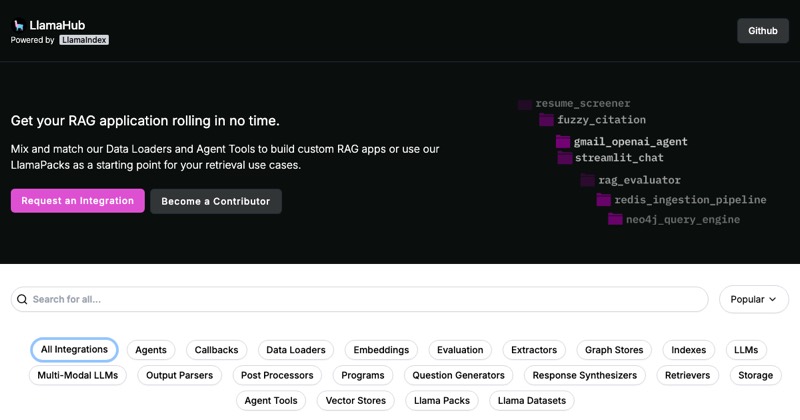
Task: Select the Retrievers filter chip
Action: 688,375
